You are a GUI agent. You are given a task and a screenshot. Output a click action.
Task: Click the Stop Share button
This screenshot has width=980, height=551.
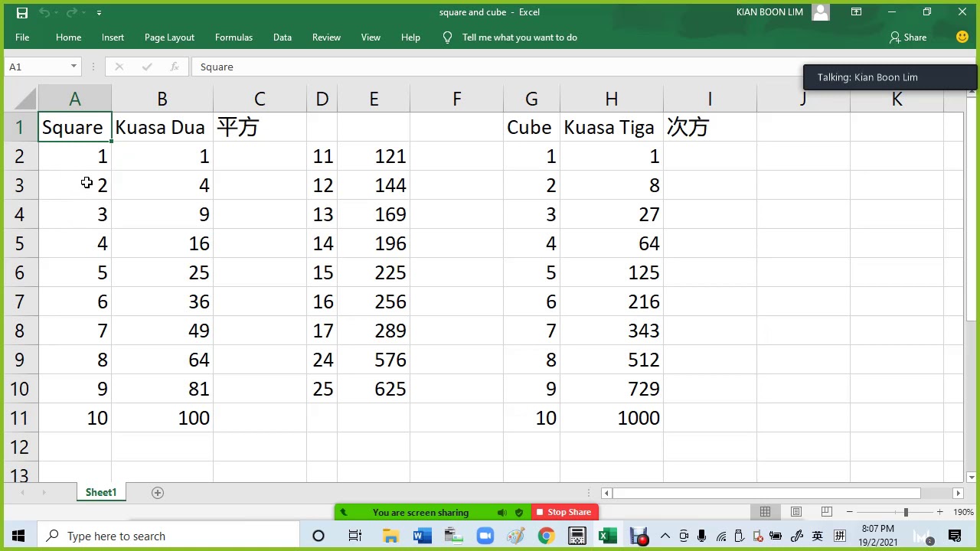point(563,512)
